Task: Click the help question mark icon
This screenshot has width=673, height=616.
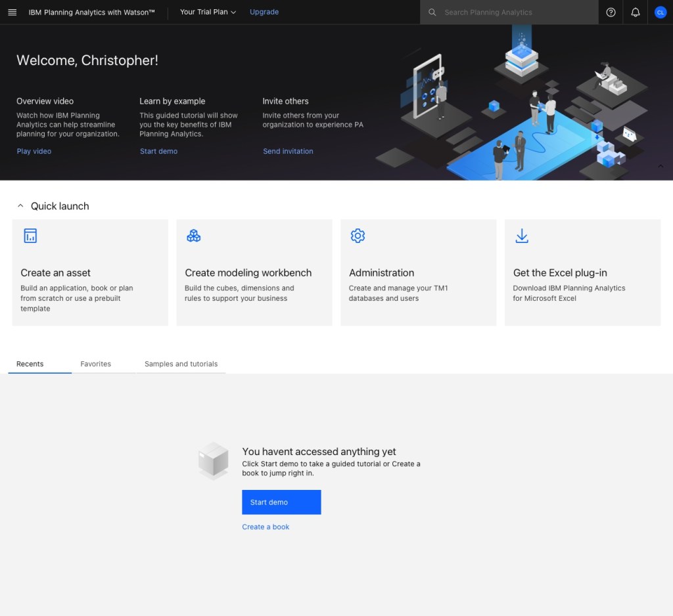Action: click(x=611, y=12)
